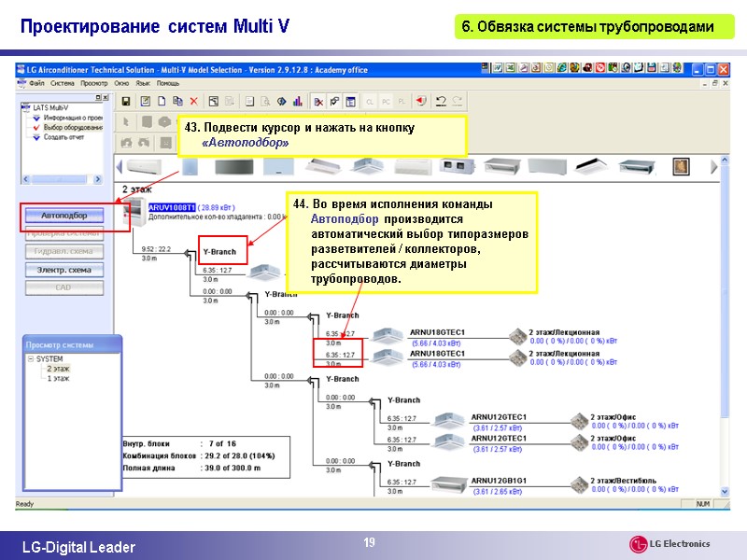Click the Гидравл. схема button
Image resolution: width=747 pixels, height=560 pixels.
point(64,251)
